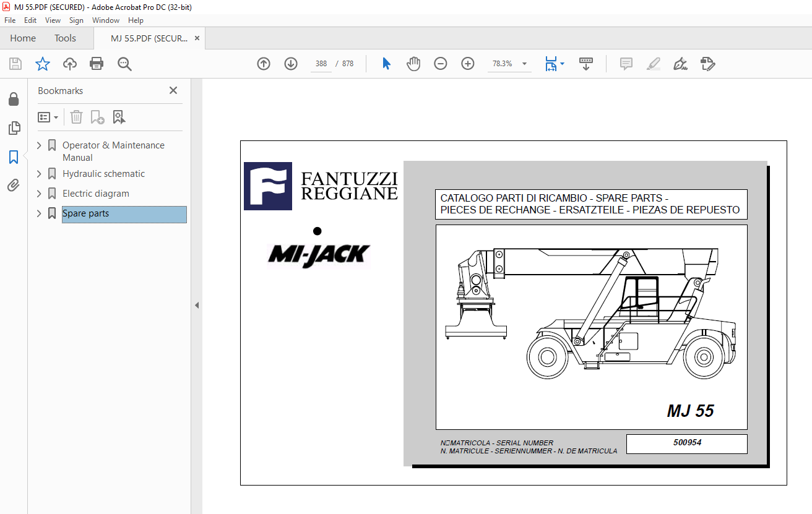Close the MJ 55.PDF tab

click(x=197, y=38)
